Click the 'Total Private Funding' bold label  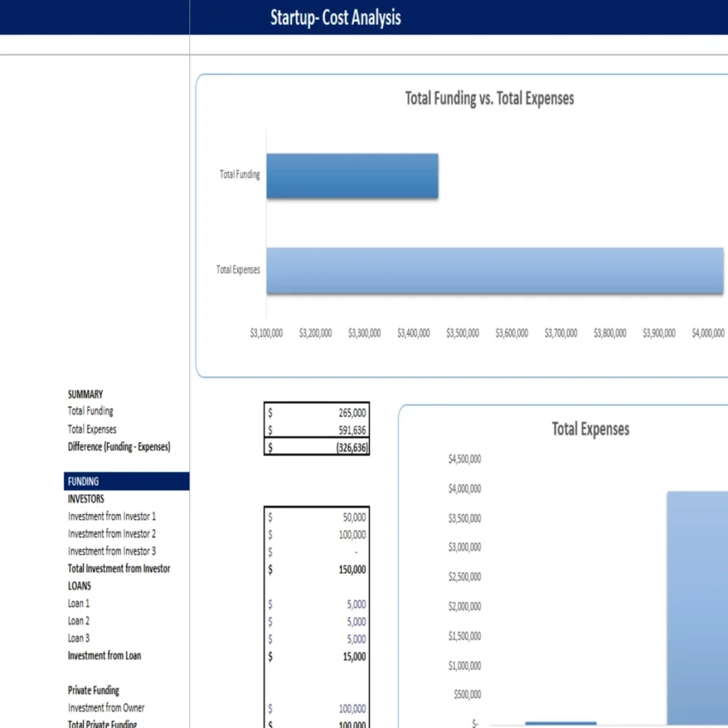(x=102, y=724)
